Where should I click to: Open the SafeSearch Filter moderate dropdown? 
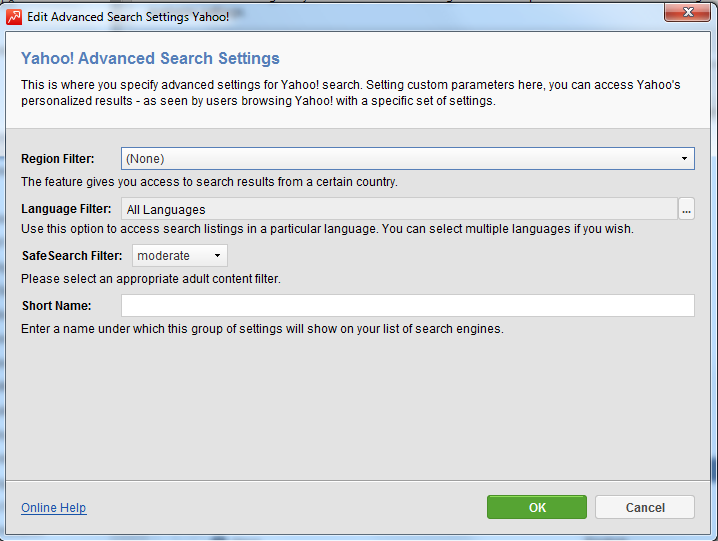pyautogui.click(x=180, y=256)
